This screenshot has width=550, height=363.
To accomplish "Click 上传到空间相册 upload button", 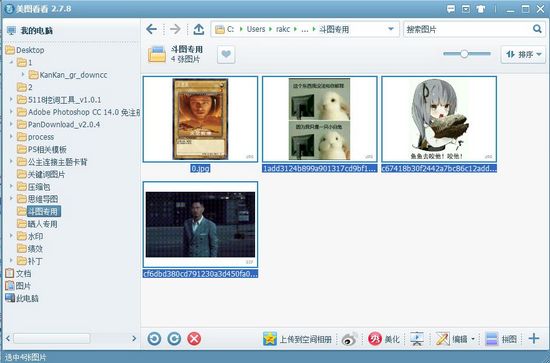I will pyautogui.click(x=297, y=339).
